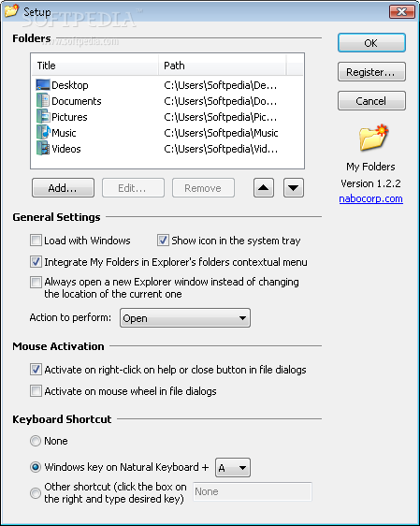Select the Music row title text

click(x=64, y=133)
